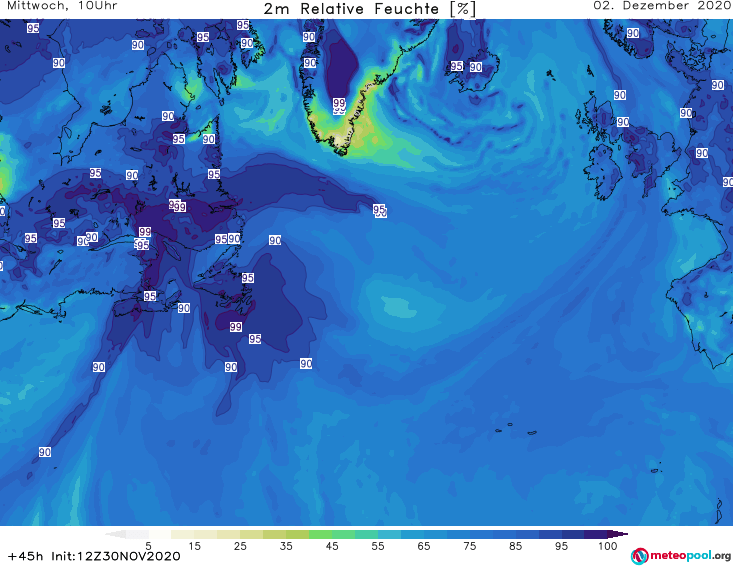This screenshot has height=566, width=733.
Task: Click the "99" contour label over Greenland
Action: click(339, 103)
